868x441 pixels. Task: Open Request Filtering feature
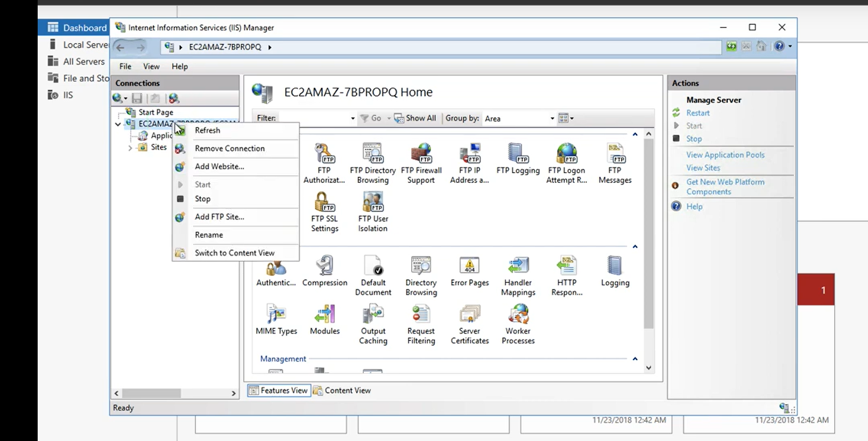[421, 324]
